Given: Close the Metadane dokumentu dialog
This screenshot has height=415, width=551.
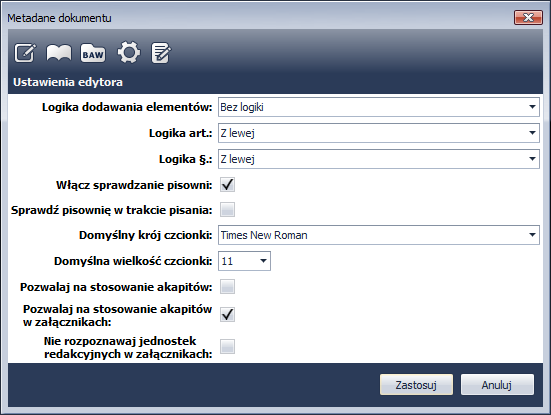Looking at the screenshot, I should [x=528, y=18].
